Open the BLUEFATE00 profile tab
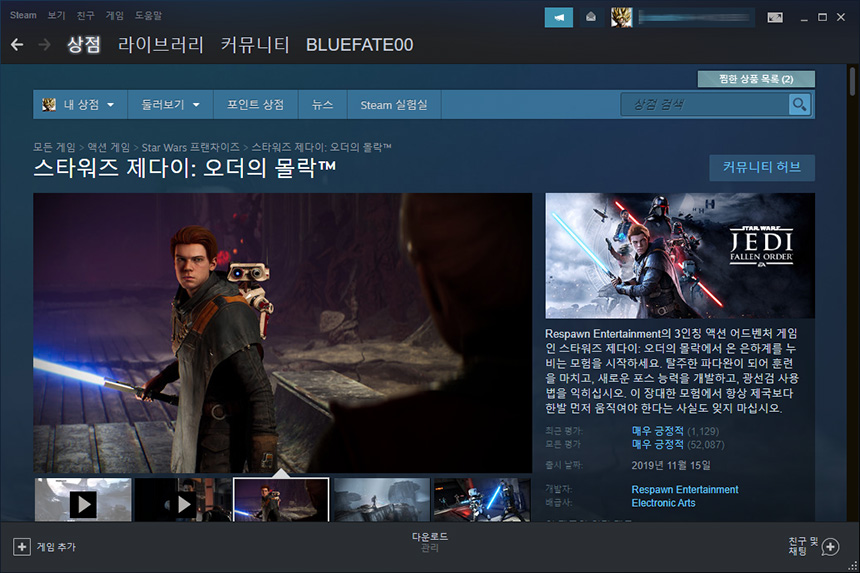Viewport: 860px width, 573px height. click(359, 44)
